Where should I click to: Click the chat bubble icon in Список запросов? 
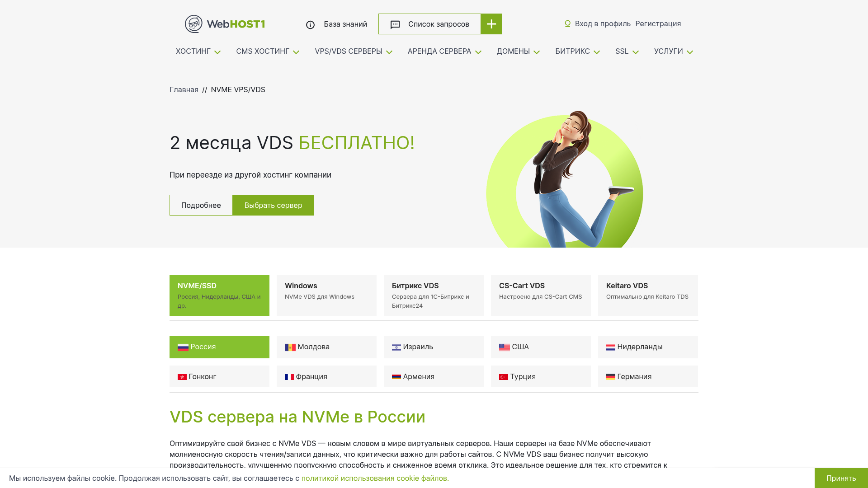tap(395, 25)
